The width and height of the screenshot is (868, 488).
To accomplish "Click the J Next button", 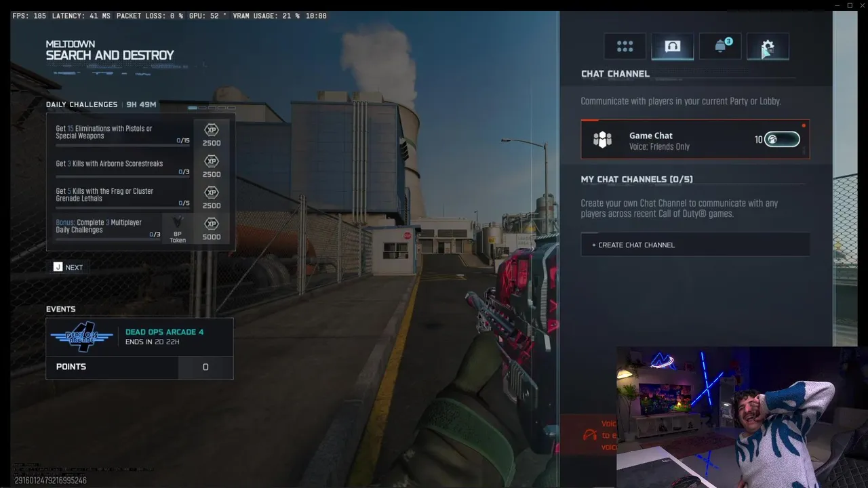I will pos(68,267).
